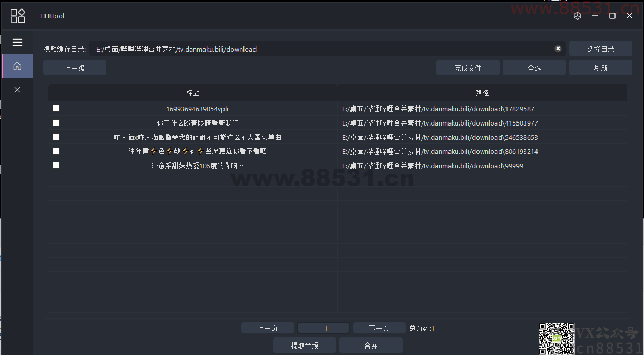
Task: Tick the checkbox for 咬人猫x咬人喵胭脂 row
Action: point(56,137)
